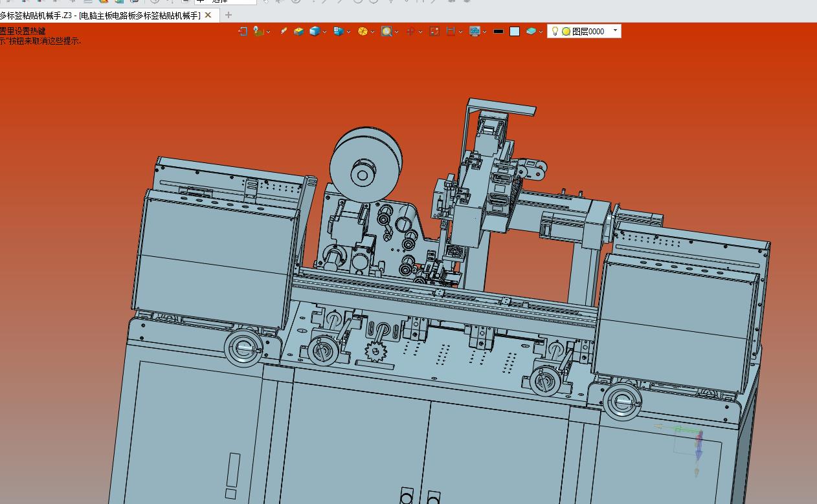The height and width of the screenshot is (504, 817).
Task: Expand the blue cube display mode arrow
Action: point(324,32)
